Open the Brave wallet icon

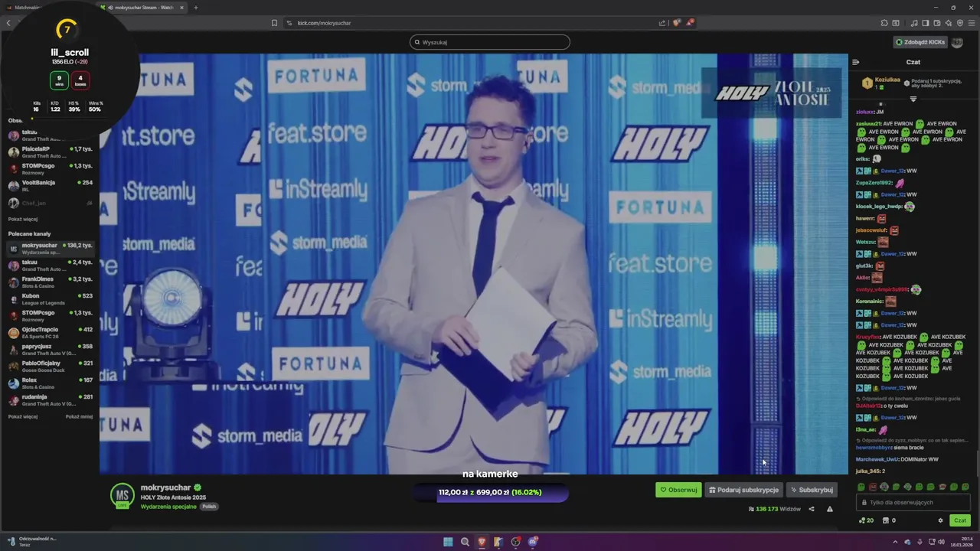point(936,23)
